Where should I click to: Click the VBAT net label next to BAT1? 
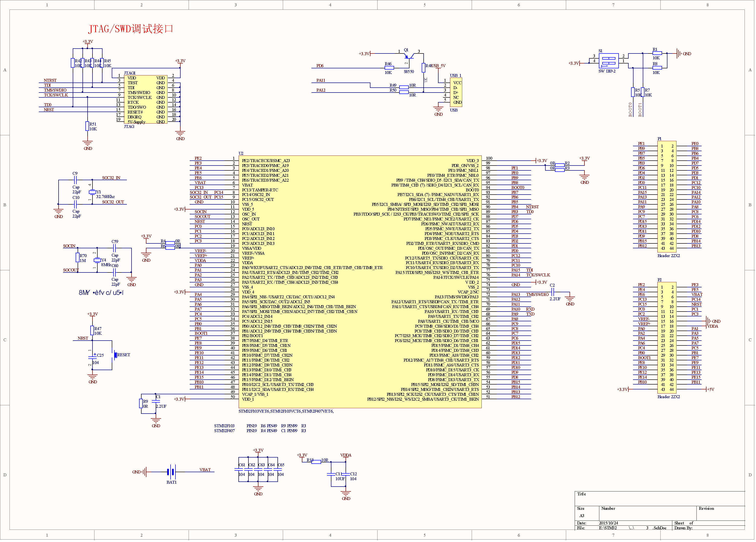click(x=205, y=470)
